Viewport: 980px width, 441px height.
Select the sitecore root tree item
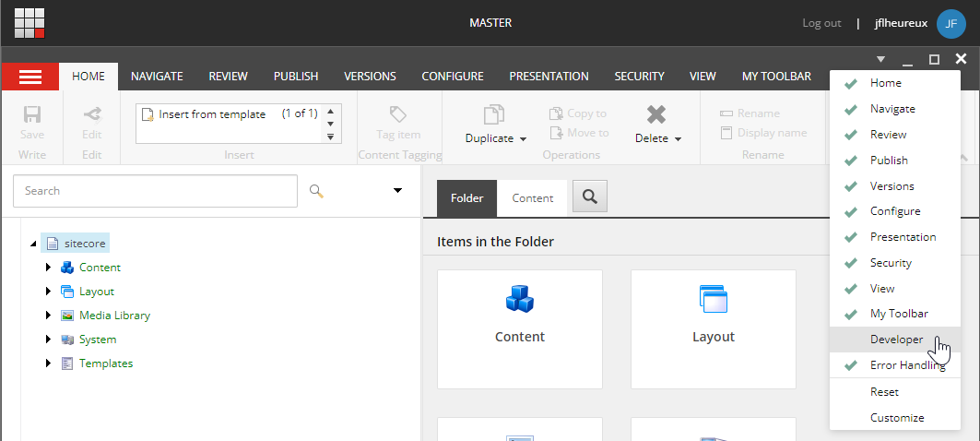coord(76,244)
